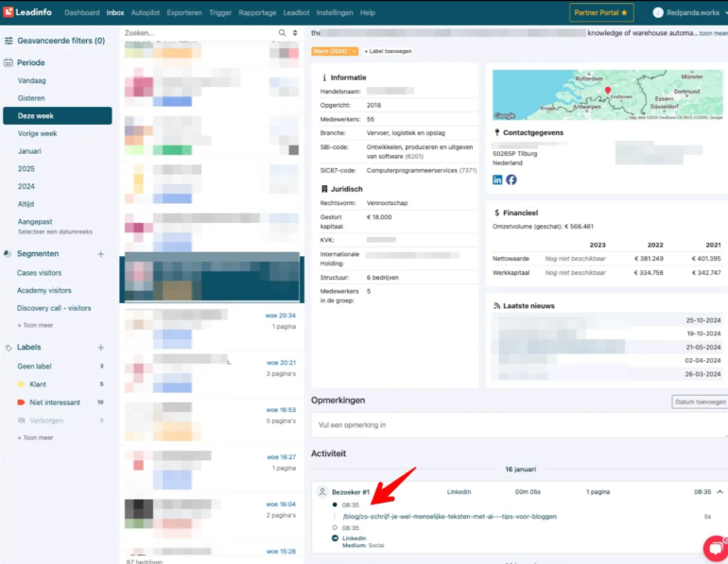The width and height of the screenshot is (728, 564).
Task: Click the Vul een opmerking in field
Action: 519,425
